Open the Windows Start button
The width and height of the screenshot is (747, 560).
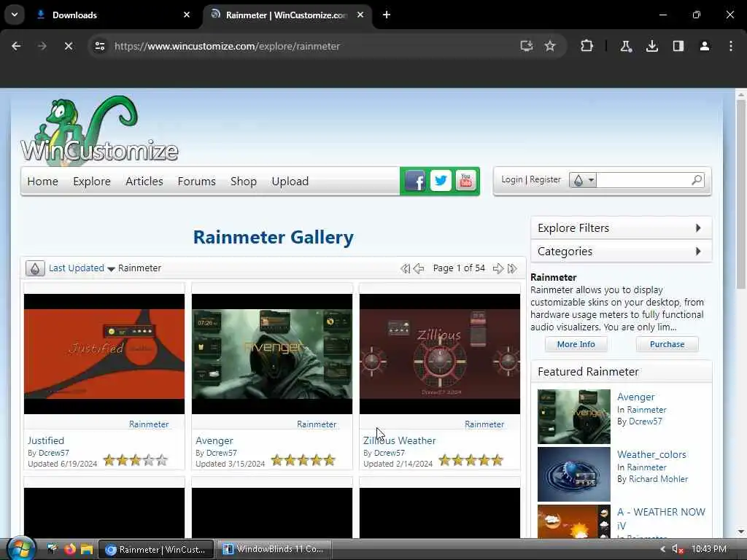20,548
